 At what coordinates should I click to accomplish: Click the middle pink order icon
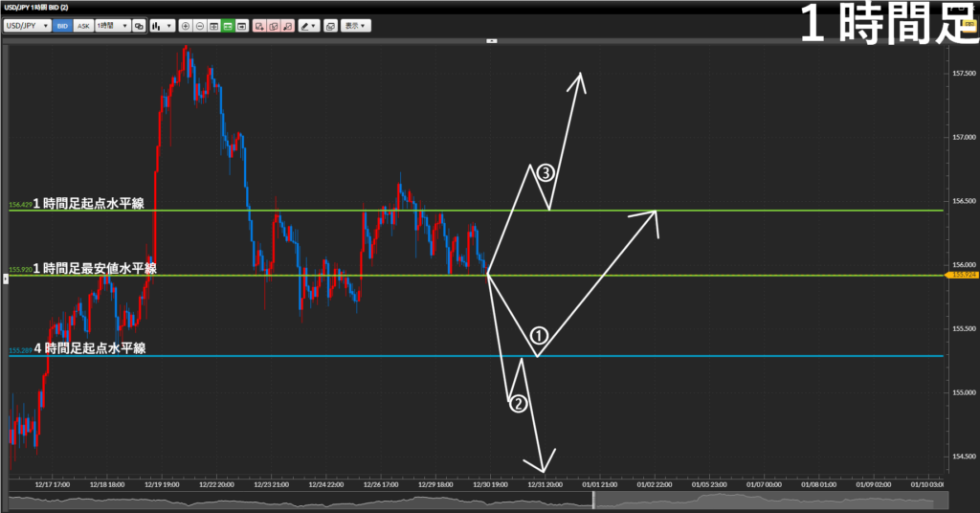[x=275, y=26]
